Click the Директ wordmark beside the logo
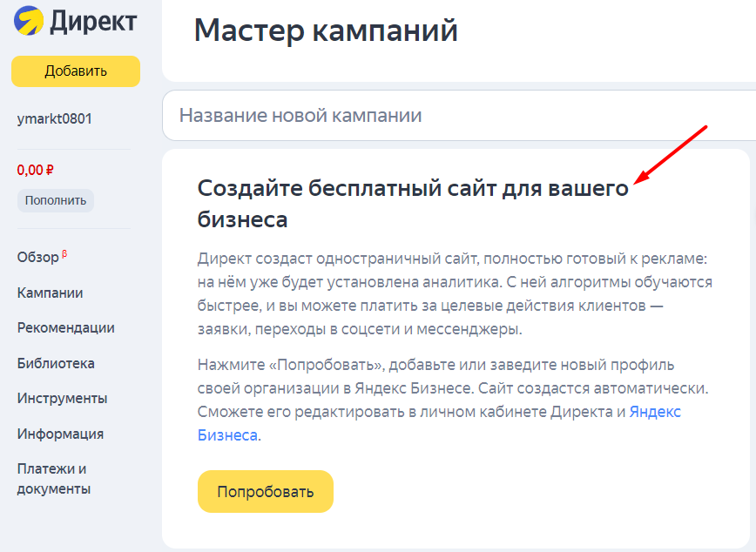Image resolution: width=756 pixels, height=552 pixels. pyautogui.click(x=94, y=21)
